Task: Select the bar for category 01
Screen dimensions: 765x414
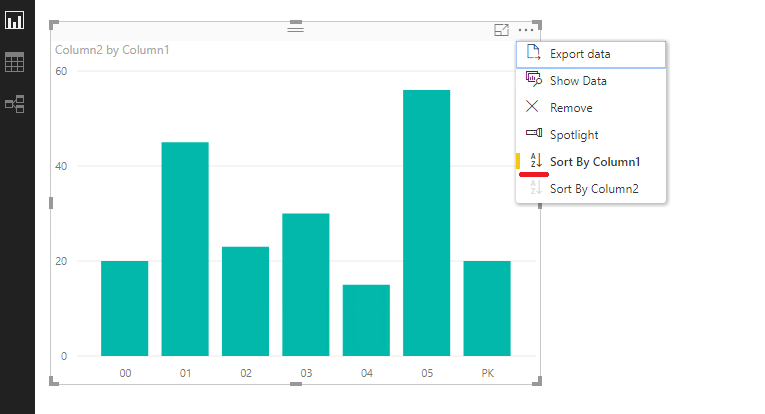Action: click(x=185, y=249)
